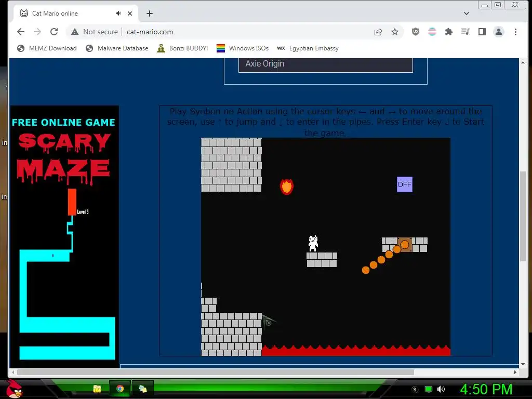
Task: Open the taskbar file explorer folder
Action: click(x=97, y=389)
